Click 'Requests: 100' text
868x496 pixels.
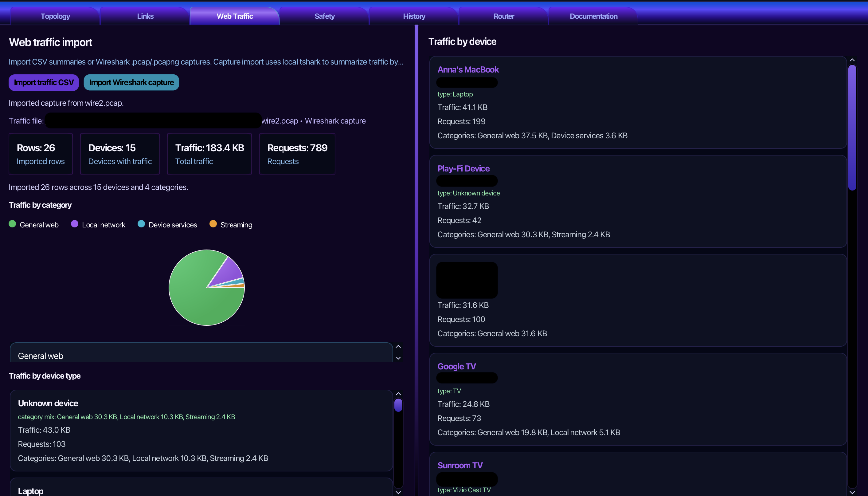click(x=461, y=319)
